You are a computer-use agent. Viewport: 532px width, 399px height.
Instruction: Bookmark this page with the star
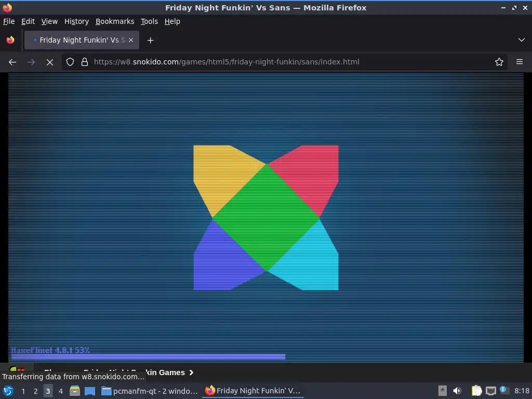click(x=499, y=62)
